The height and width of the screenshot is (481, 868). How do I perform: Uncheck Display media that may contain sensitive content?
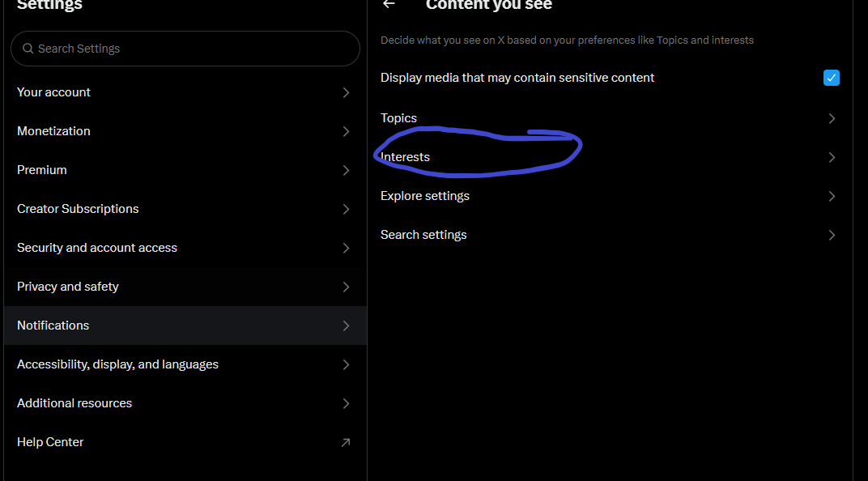[831, 78]
